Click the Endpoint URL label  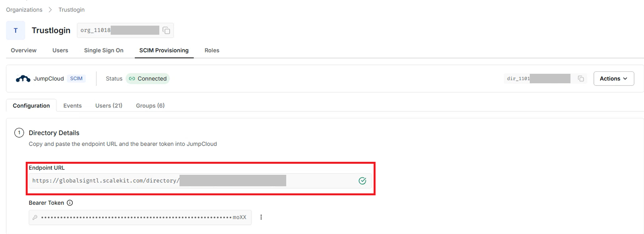(x=47, y=168)
